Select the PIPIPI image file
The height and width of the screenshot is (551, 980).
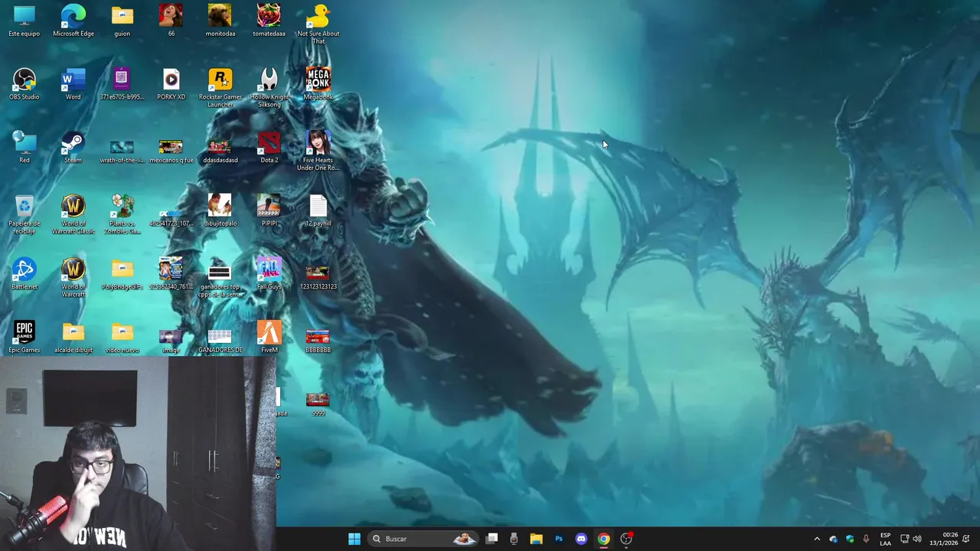pyautogui.click(x=269, y=210)
